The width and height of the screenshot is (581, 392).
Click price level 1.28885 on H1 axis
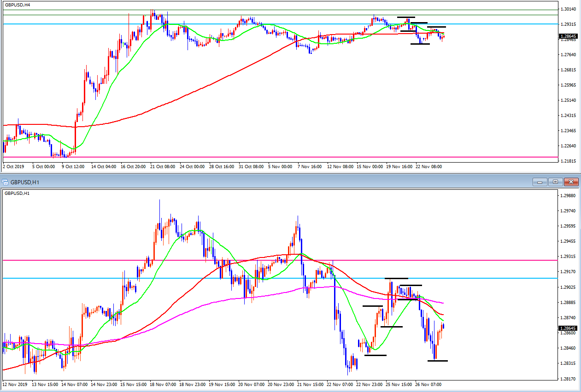point(567,303)
